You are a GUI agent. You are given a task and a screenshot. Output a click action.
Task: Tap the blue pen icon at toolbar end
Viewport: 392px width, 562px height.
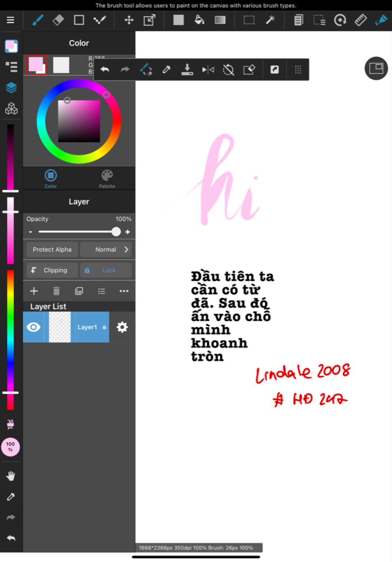tap(381, 20)
